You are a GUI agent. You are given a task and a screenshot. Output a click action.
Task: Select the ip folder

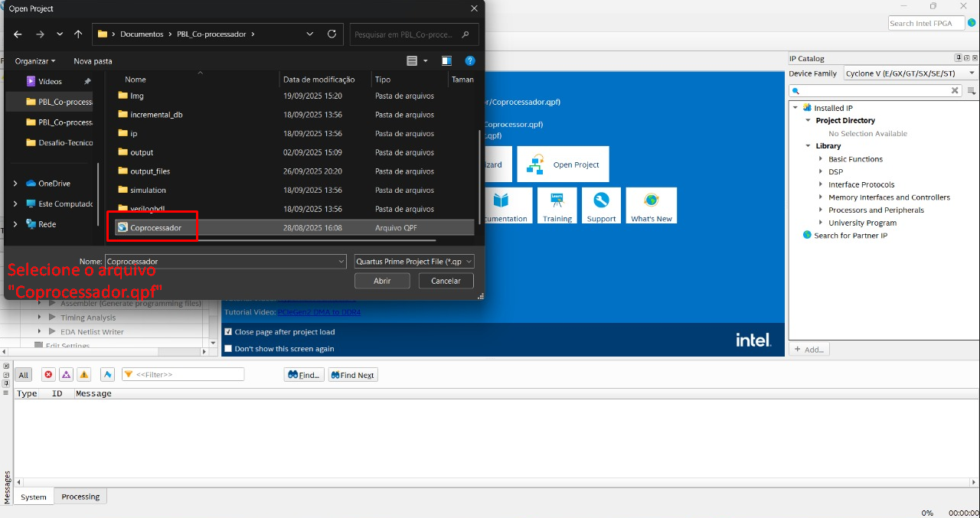133,133
